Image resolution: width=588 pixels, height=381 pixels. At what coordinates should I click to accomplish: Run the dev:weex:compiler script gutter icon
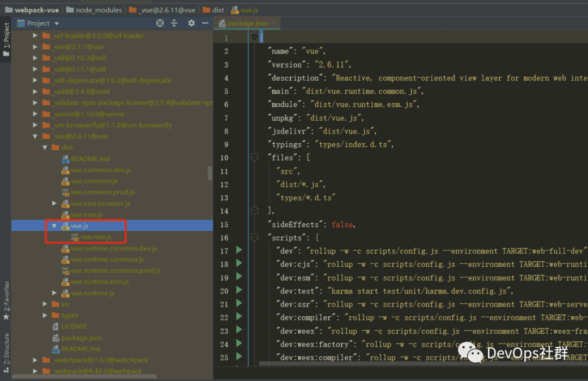tap(239, 357)
